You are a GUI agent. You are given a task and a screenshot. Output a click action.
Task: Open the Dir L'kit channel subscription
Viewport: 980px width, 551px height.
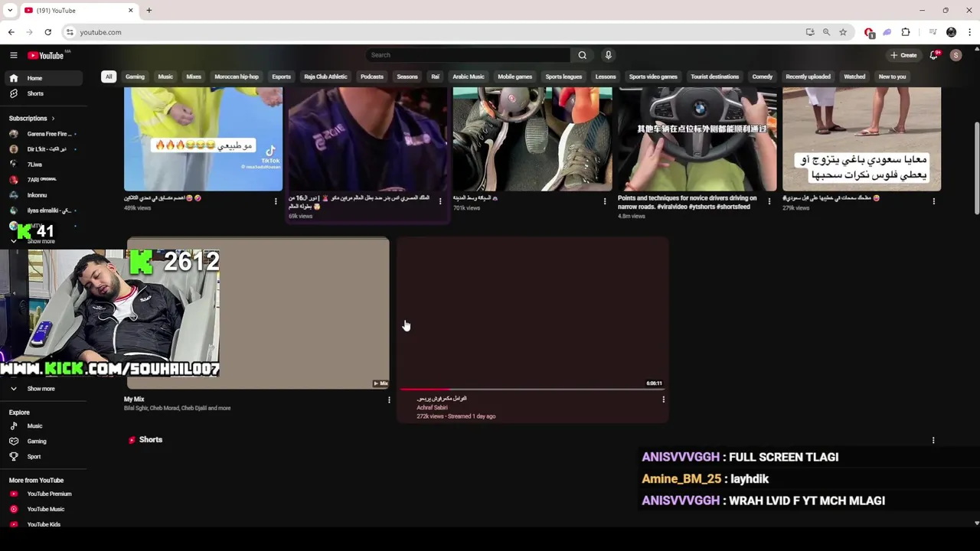pos(44,149)
